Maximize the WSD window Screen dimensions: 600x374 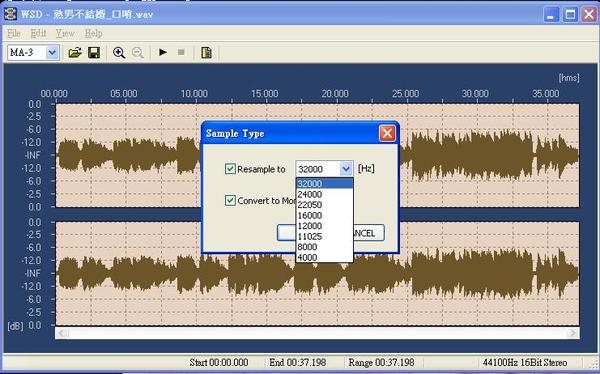(570, 15)
